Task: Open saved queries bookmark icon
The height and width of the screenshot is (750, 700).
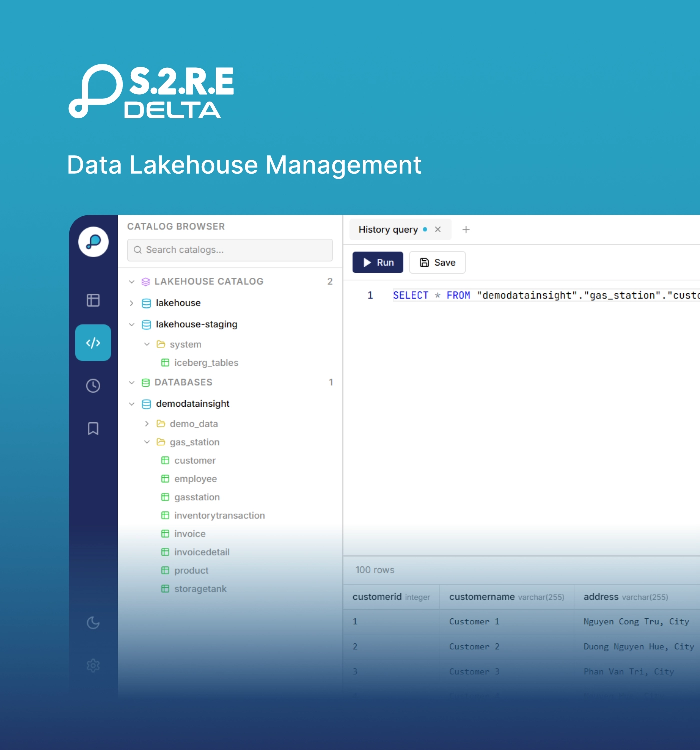Action: (93, 429)
